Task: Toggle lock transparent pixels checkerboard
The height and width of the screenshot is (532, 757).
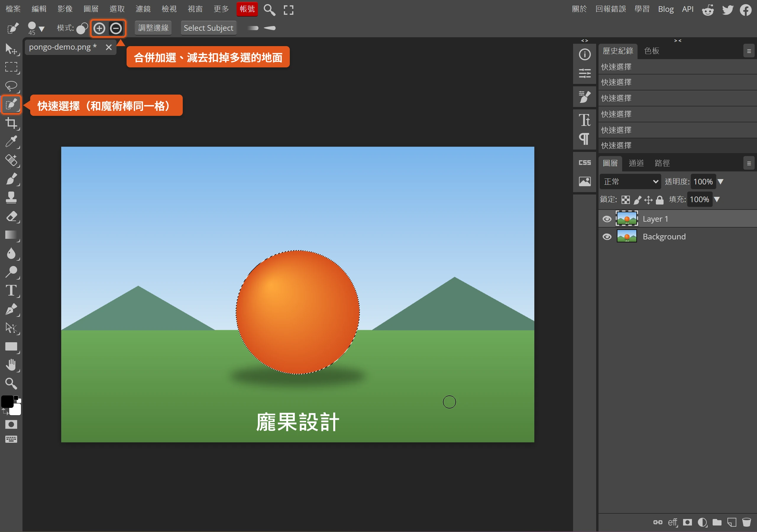Action: [625, 200]
